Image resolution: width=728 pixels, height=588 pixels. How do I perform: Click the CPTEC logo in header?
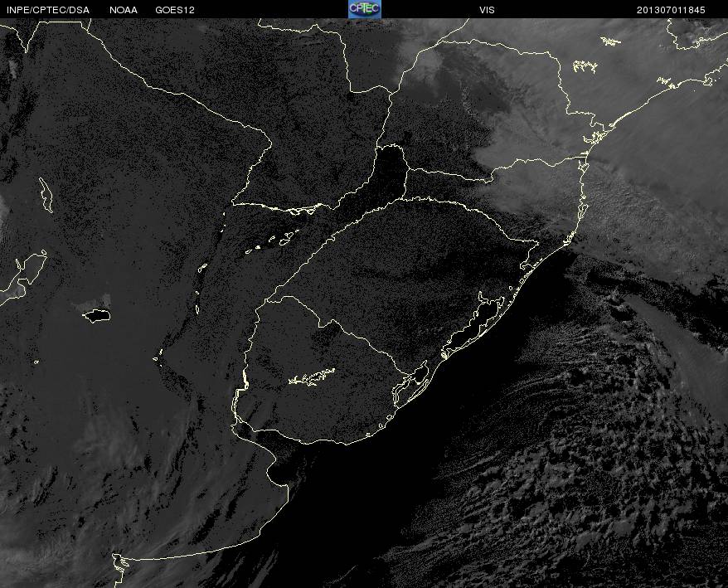point(365,9)
